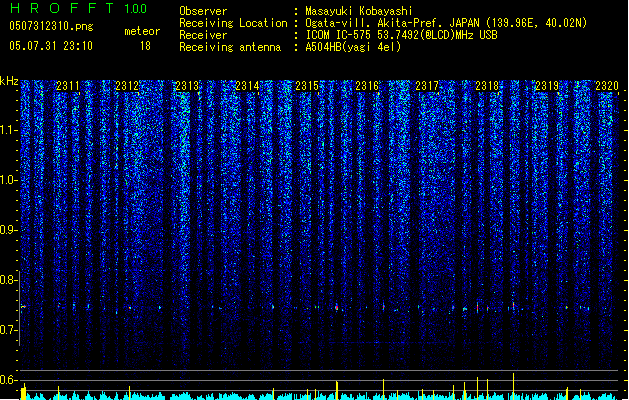Click antenna text A504HB(yagi 4el)

click(x=353, y=47)
